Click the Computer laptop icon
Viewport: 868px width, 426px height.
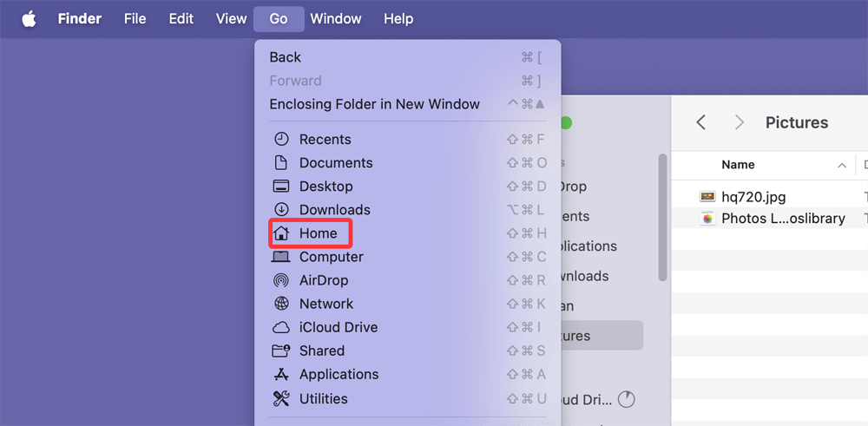281,257
